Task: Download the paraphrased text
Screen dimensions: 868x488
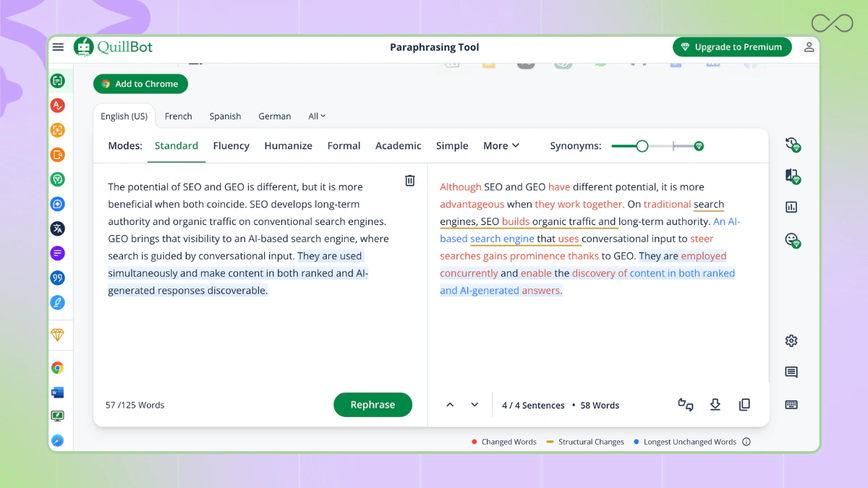Action: [715, 405]
